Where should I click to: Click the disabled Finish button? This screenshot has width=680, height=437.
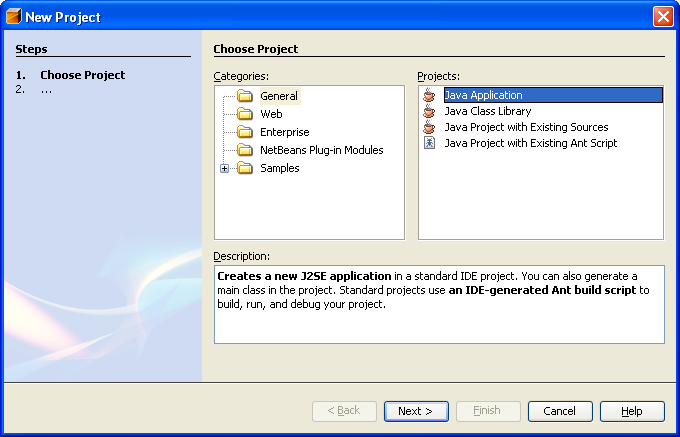[x=488, y=411]
